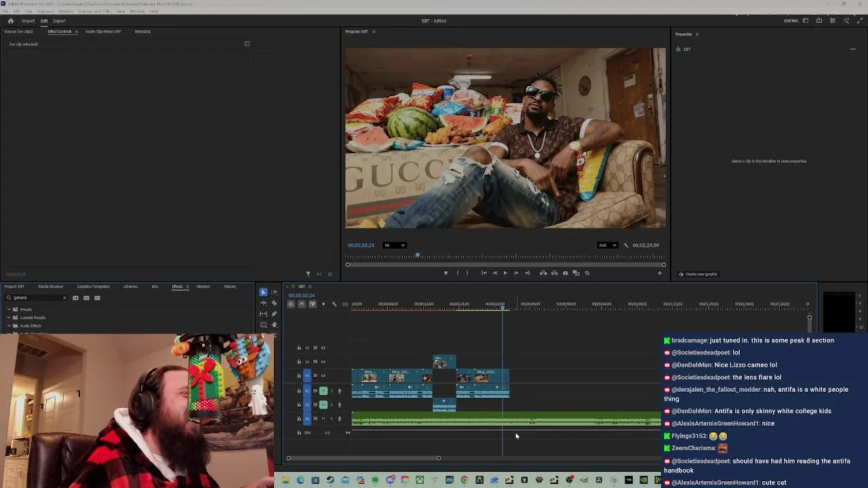Toggle insert sequences as nests

(x=290, y=304)
